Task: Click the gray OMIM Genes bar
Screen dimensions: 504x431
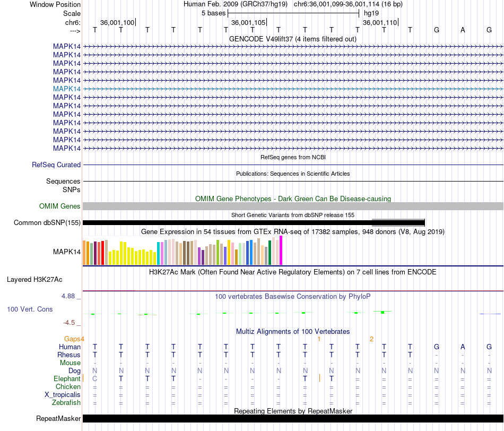Action: (293, 206)
